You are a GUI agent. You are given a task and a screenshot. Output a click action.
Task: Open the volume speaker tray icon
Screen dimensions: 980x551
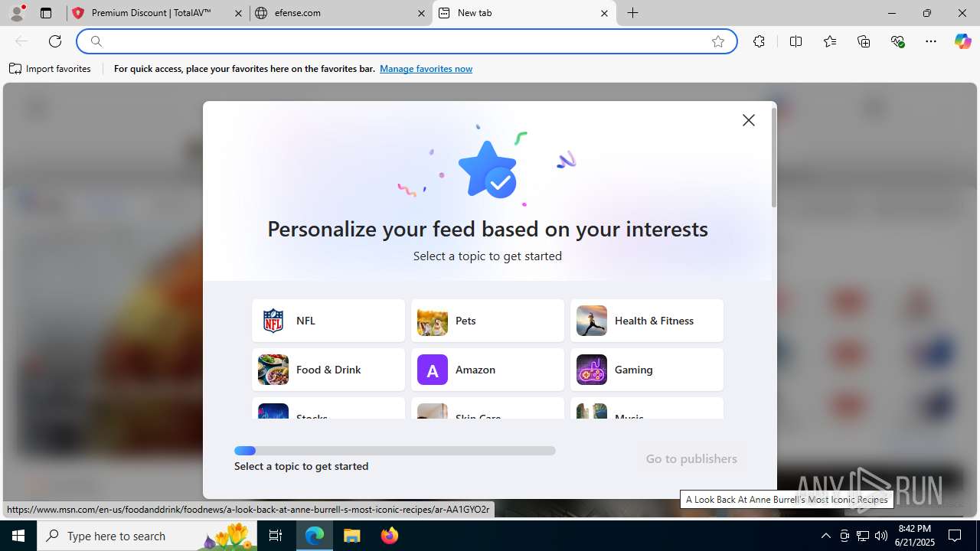pyautogui.click(x=881, y=536)
